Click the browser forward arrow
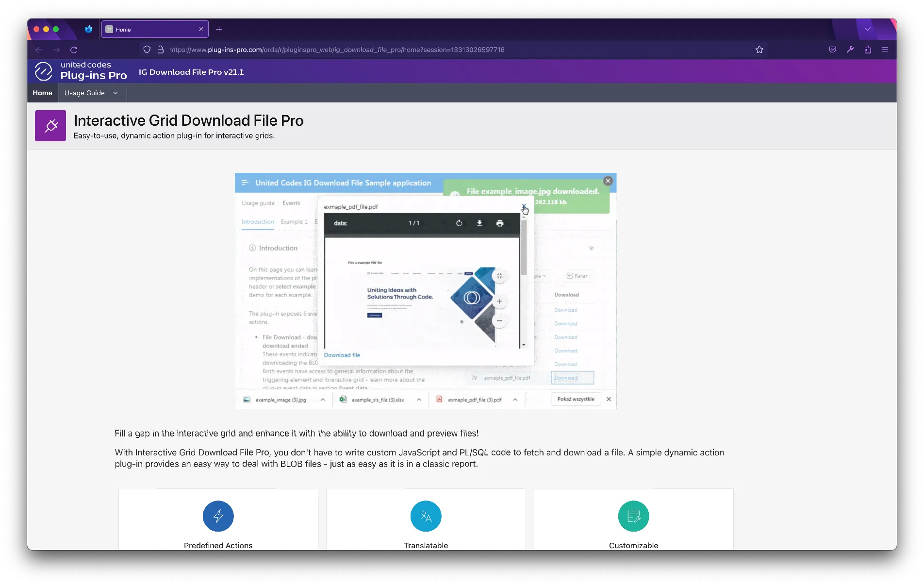 56,50
